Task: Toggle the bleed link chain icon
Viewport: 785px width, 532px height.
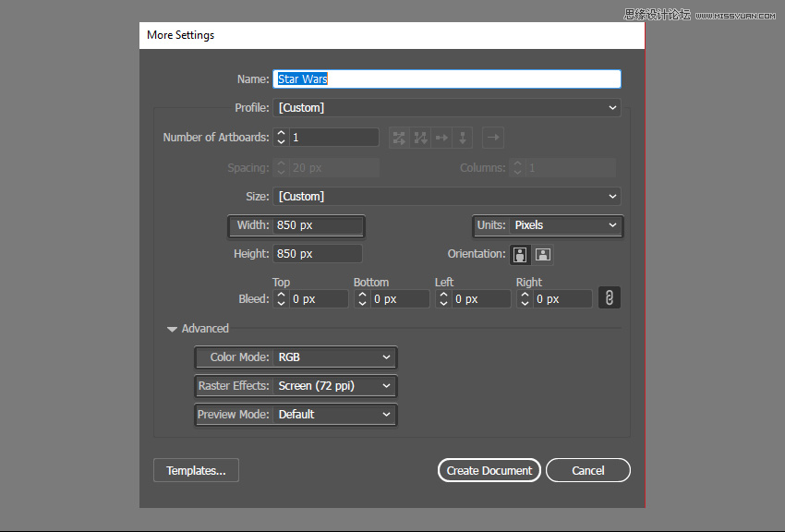Action: (610, 297)
